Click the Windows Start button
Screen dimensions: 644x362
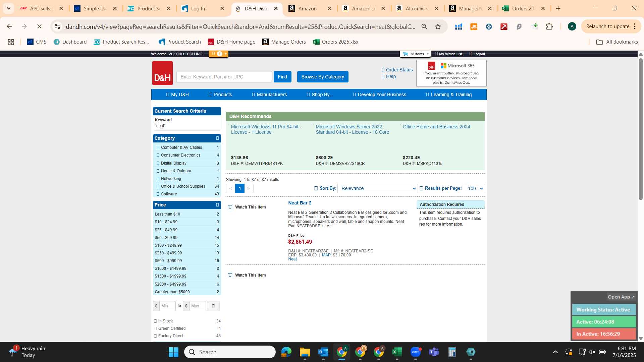(173, 352)
